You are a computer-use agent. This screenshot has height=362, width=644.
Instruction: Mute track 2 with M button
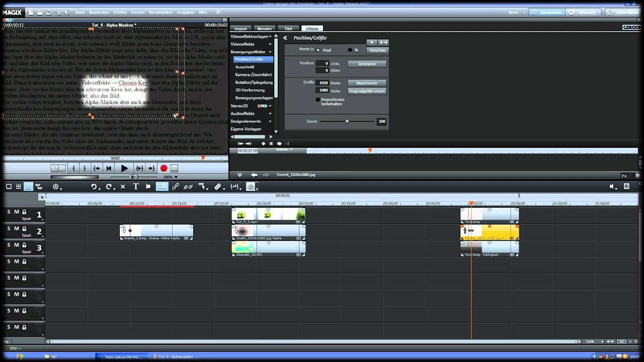[16, 228]
